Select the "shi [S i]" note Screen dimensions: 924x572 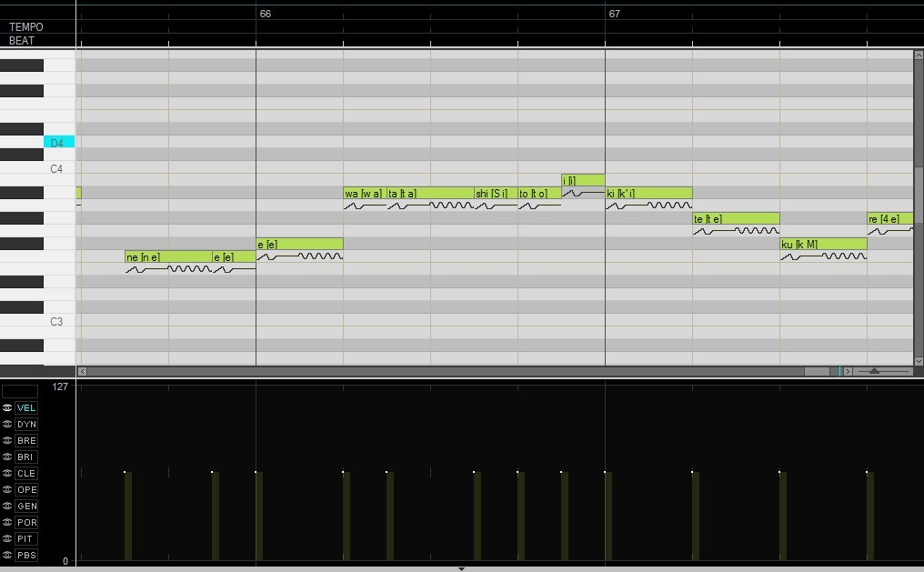[496, 193]
